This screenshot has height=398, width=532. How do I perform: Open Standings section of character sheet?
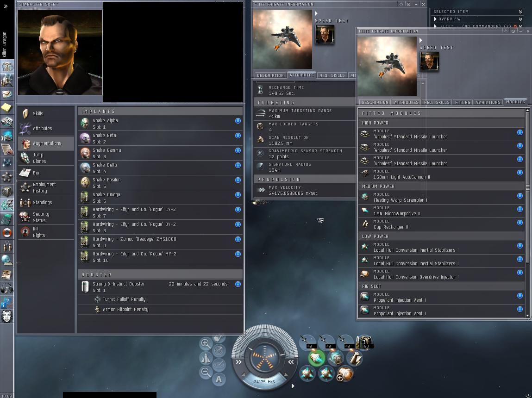pyautogui.click(x=46, y=202)
